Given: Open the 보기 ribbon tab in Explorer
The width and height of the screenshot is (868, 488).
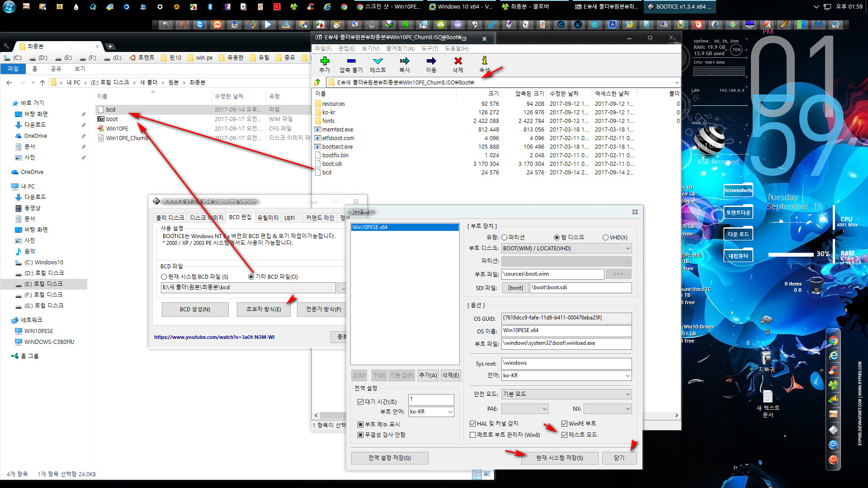Looking at the screenshot, I should point(80,69).
